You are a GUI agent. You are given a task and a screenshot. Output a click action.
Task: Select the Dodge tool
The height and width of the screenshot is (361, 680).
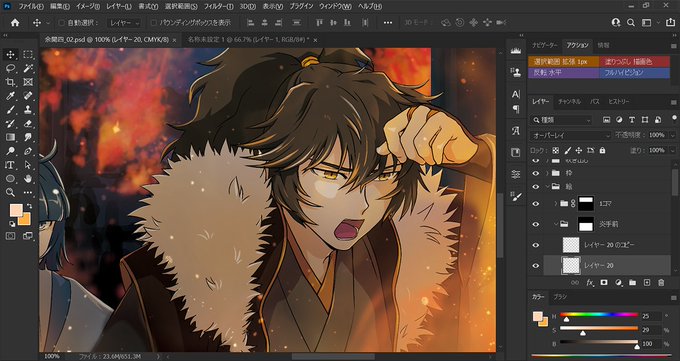pos(10,151)
